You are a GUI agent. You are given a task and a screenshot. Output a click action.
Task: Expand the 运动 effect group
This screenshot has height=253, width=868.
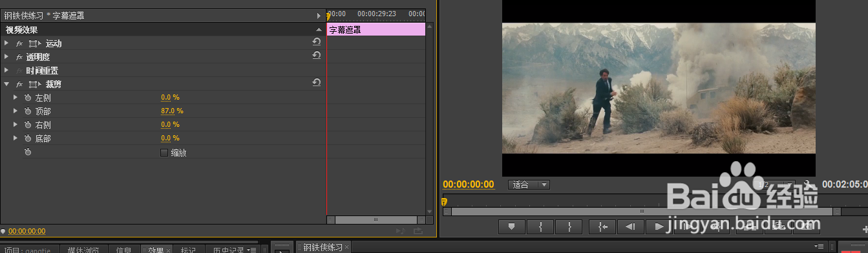tap(6, 43)
